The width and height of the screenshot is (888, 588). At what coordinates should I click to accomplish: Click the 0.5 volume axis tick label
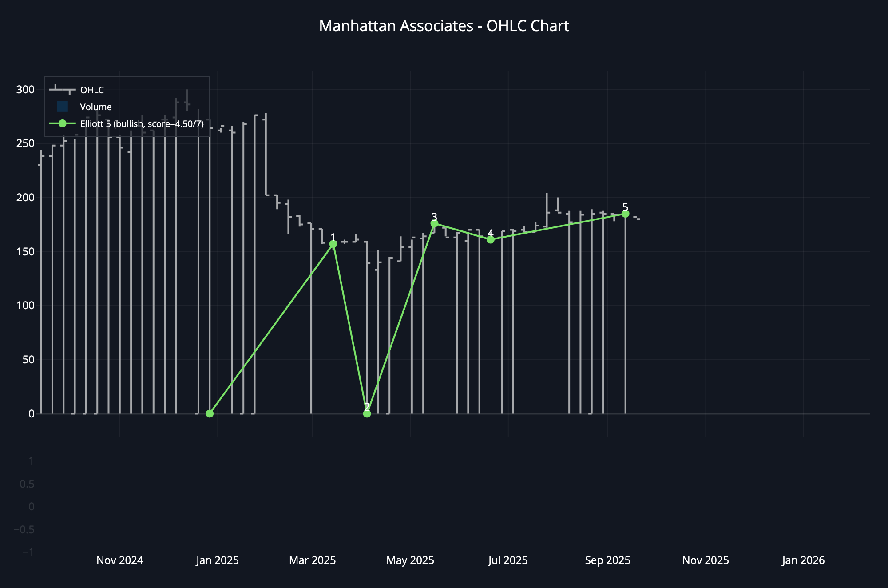click(27, 484)
